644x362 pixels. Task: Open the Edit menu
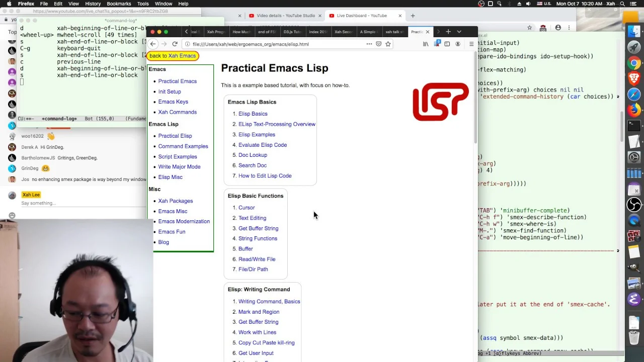(58, 4)
